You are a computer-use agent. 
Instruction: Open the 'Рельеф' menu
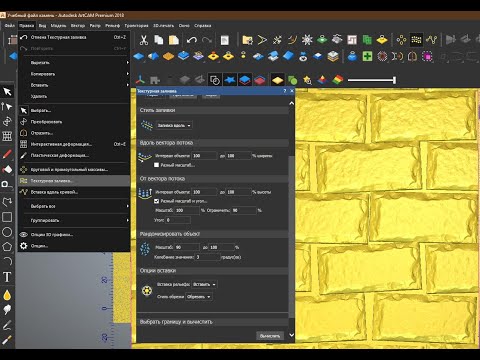(x=112, y=25)
